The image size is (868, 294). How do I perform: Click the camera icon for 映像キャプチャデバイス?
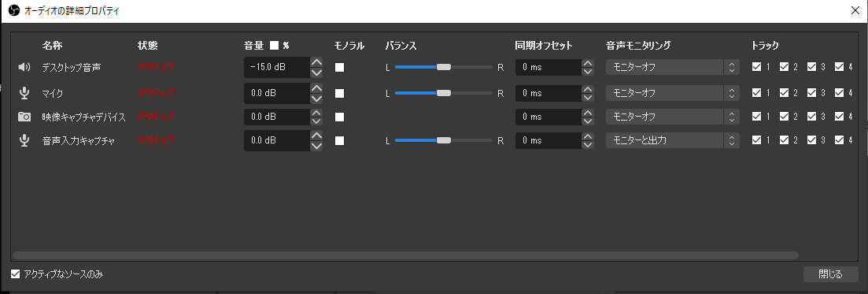pos(24,117)
